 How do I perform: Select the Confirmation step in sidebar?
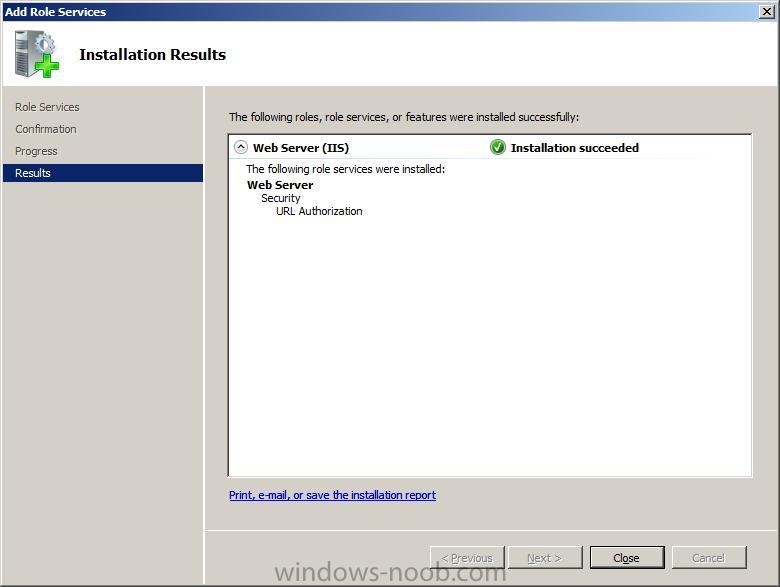[x=46, y=129]
